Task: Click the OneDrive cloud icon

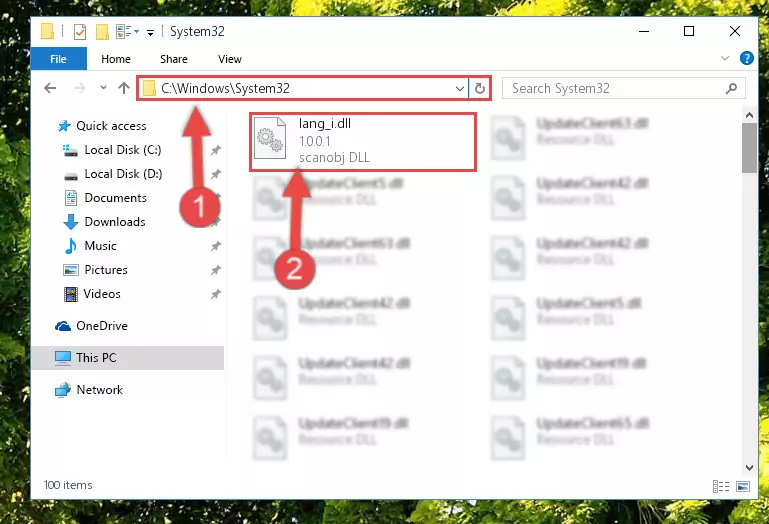Action: pyautogui.click(x=63, y=326)
